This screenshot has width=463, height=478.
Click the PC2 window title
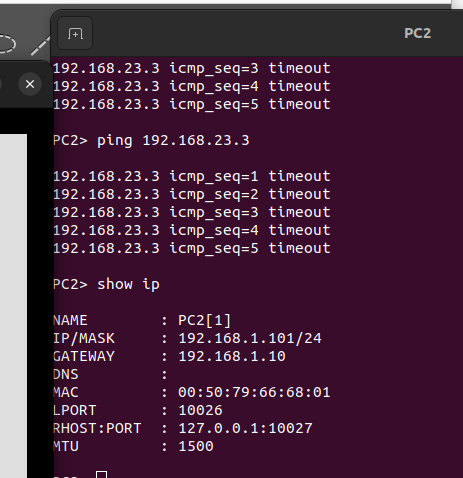(x=417, y=33)
